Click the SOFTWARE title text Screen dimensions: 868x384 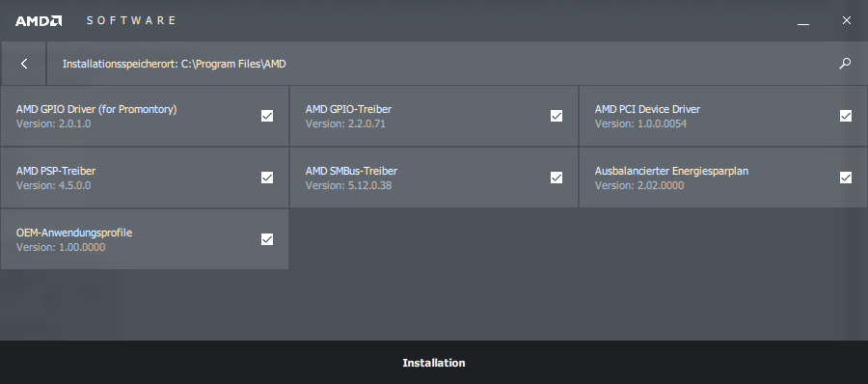click(132, 20)
